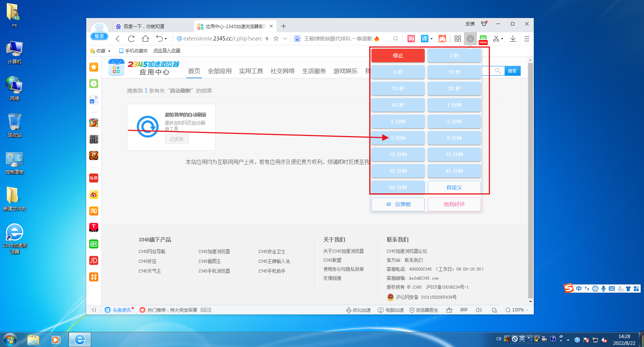Click the address bar URL field
Viewport: 644px width, 347px height.
click(x=223, y=39)
